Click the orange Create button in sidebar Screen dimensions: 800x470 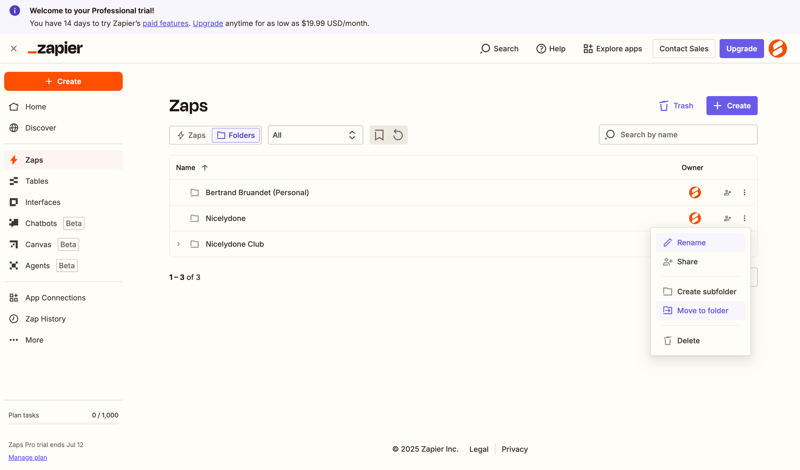point(63,81)
